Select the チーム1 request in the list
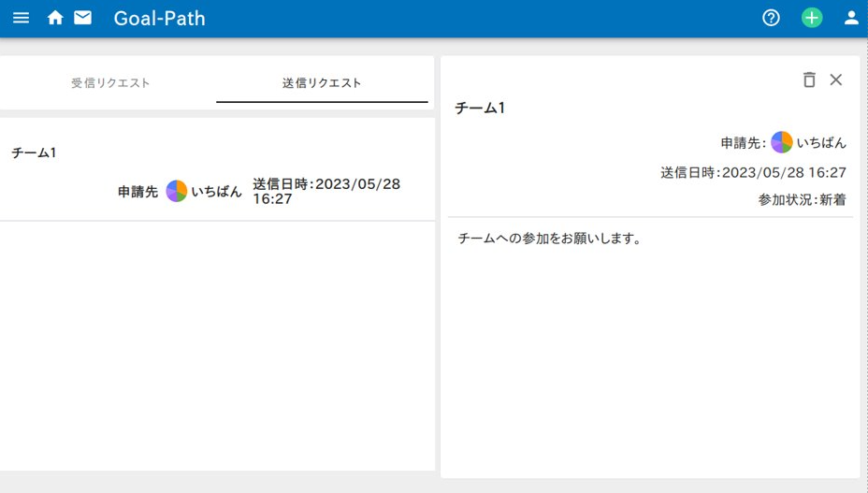Viewport: 868px width, 493px height. click(217, 169)
